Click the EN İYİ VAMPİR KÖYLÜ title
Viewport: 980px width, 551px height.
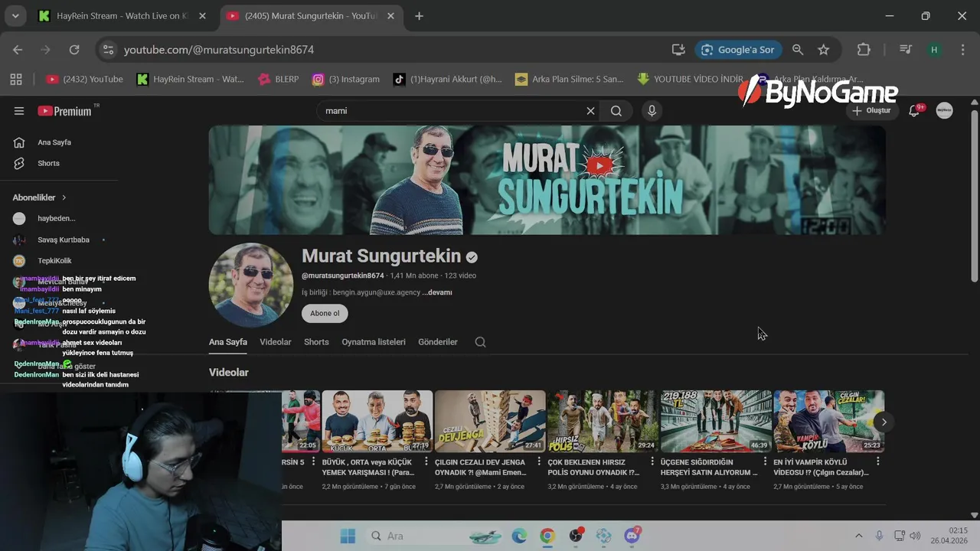click(822, 467)
